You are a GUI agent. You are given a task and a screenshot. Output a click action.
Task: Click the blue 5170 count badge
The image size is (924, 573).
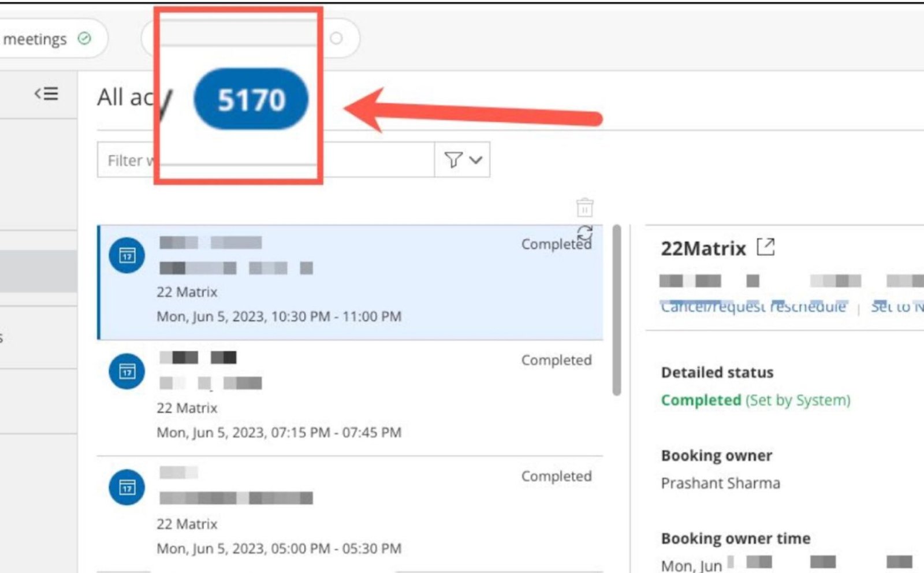click(251, 99)
